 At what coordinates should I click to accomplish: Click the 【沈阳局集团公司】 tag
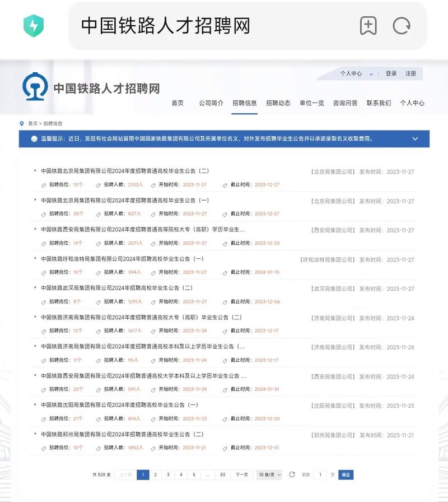(333, 406)
